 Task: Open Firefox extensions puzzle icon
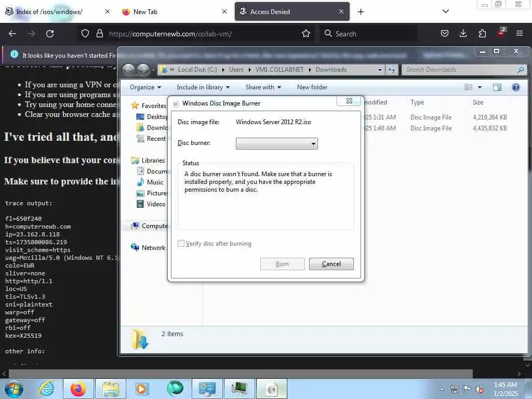pos(482,34)
